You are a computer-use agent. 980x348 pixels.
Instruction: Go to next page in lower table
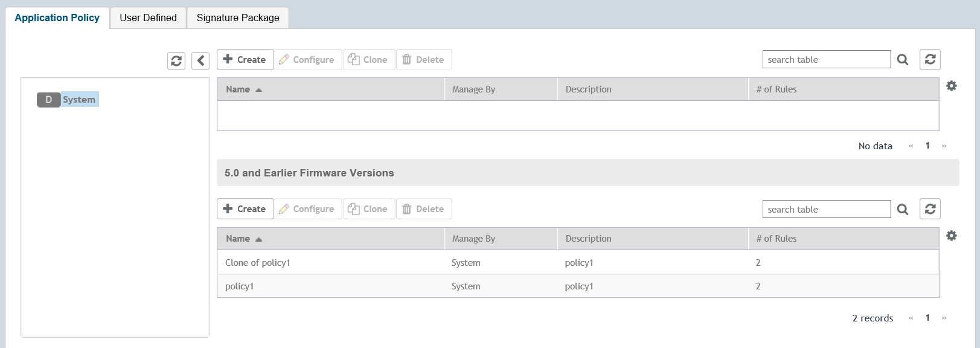(944, 318)
